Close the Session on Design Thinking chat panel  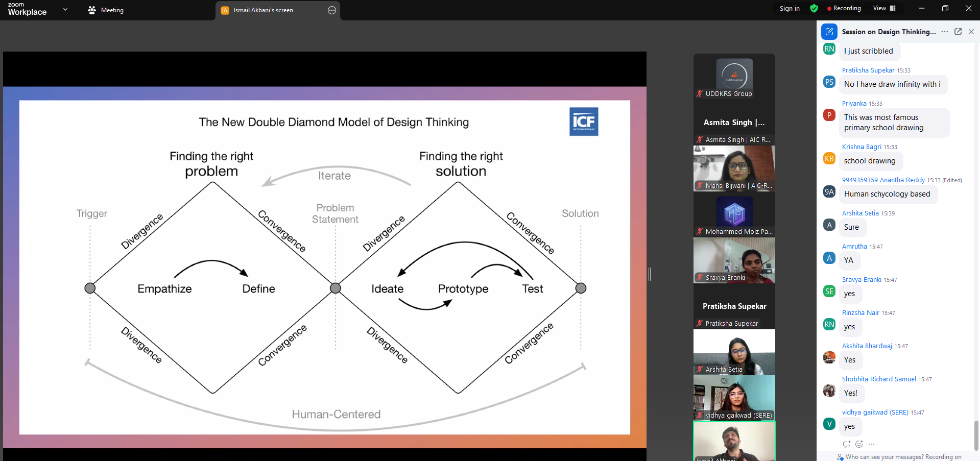(x=971, y=32)
